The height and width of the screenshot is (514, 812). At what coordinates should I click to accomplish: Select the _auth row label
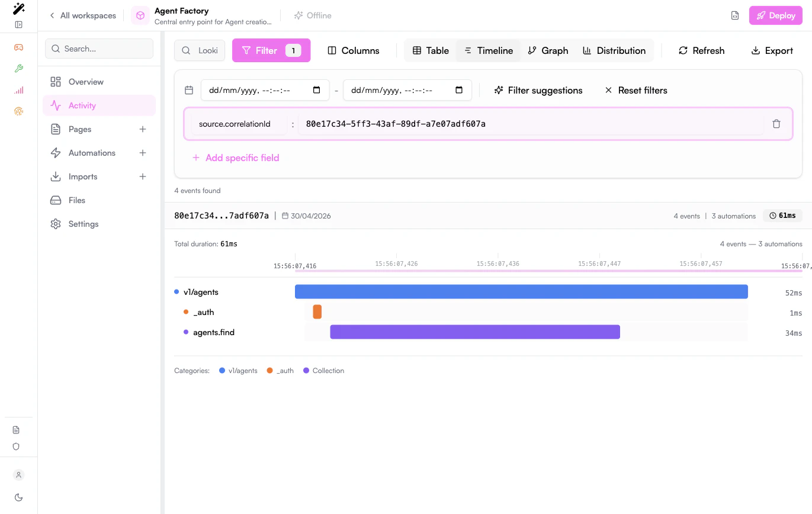(x=204, y=312)
